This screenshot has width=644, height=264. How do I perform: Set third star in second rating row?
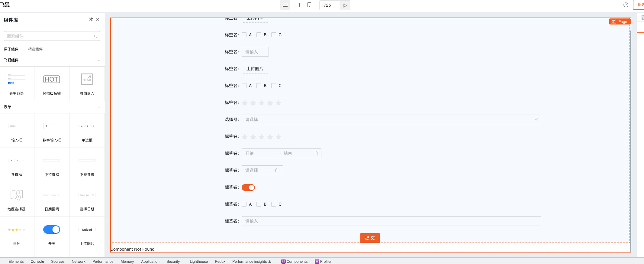click(x=262, y=137)
